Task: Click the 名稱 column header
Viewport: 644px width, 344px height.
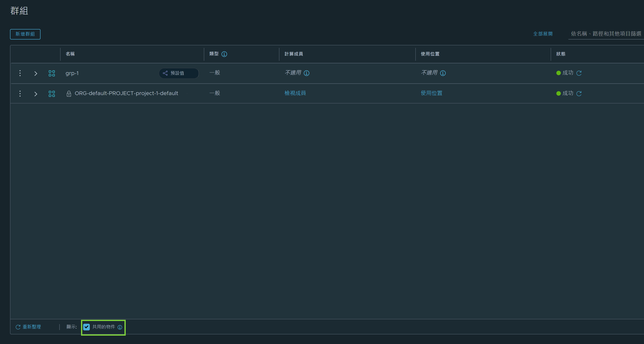Action: (70, 54)
